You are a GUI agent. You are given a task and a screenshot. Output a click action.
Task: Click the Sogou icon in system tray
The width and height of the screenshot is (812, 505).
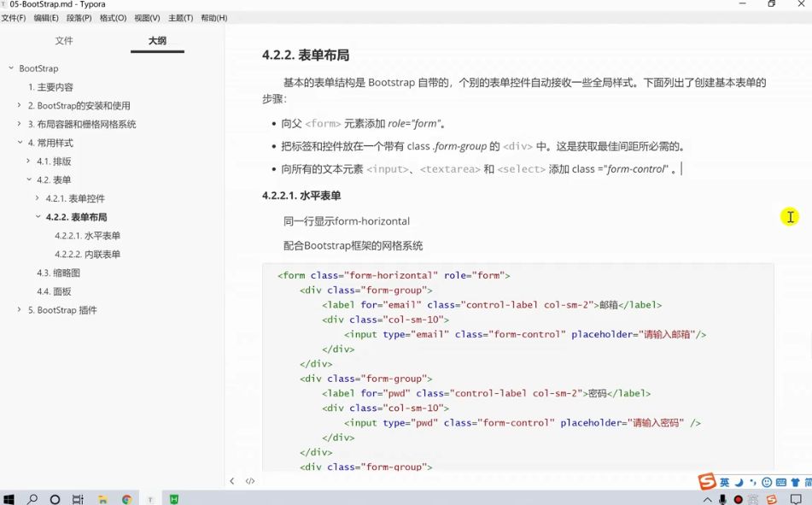[772, 500]
